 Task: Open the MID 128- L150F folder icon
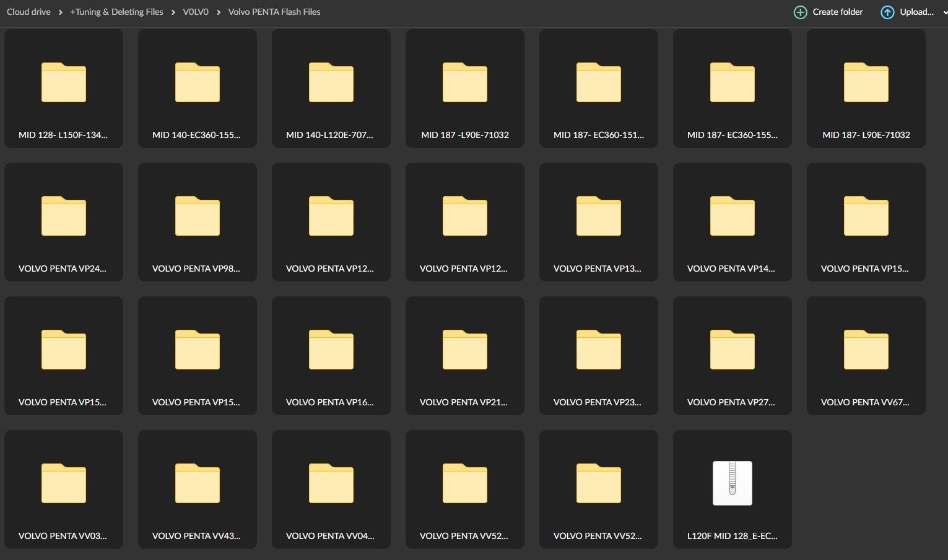pos(63,82)
